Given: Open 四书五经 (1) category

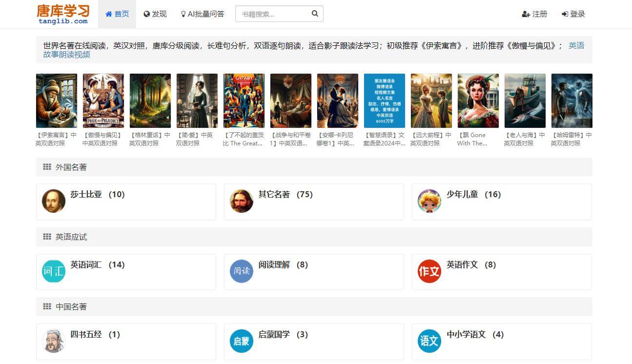Looking at the screenshot, I should click(95, 334).
